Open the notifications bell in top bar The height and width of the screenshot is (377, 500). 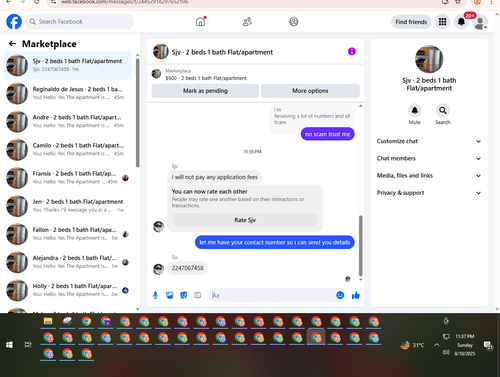pos(461,22)
